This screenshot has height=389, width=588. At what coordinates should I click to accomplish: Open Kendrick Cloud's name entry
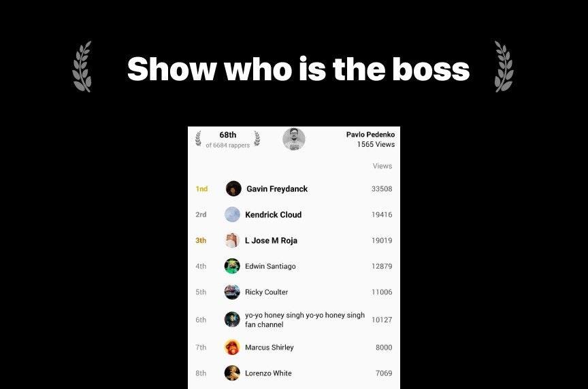pos(274,215)
